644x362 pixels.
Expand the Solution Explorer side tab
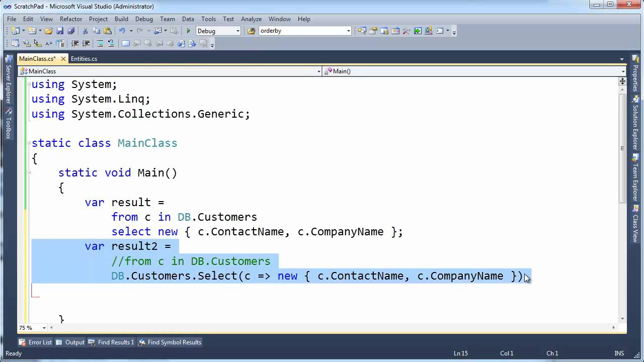pos(635,124)
